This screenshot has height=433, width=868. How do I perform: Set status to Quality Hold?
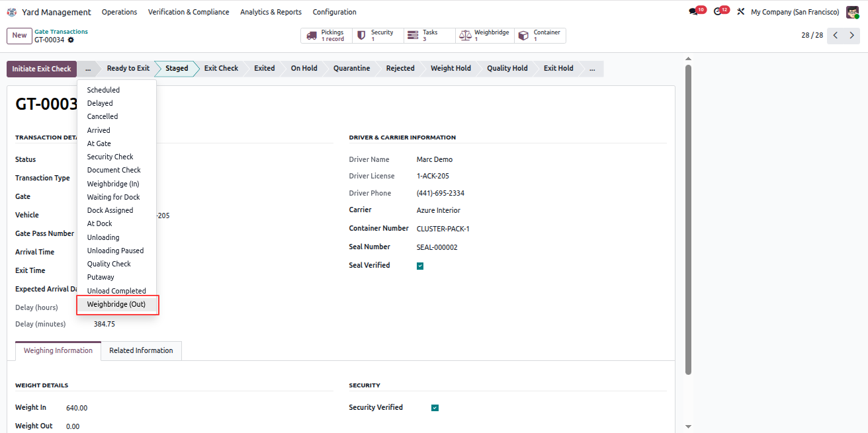507,69
